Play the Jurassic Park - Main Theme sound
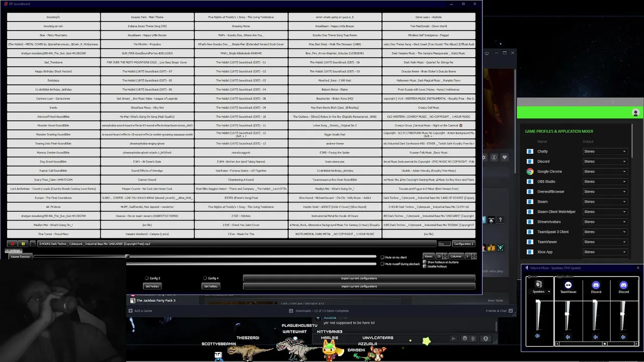Screen dimensions: 644x362 point(147,17)
